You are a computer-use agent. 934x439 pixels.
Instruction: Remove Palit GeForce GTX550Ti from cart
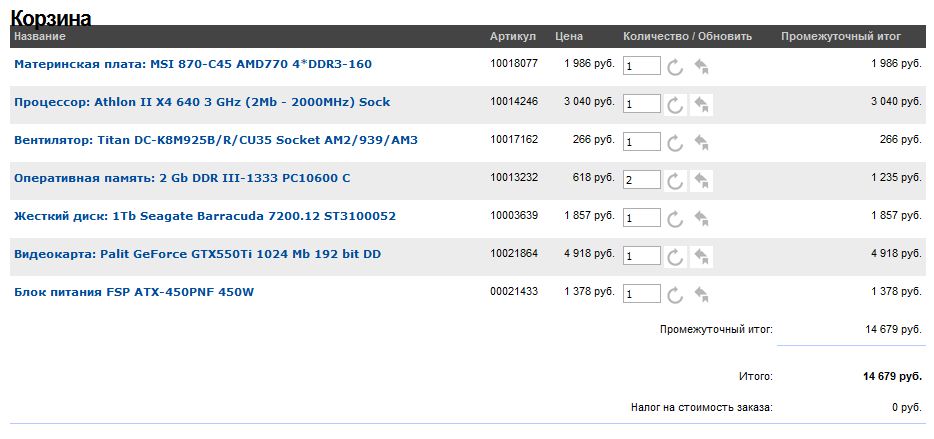(x=702, y=256)
